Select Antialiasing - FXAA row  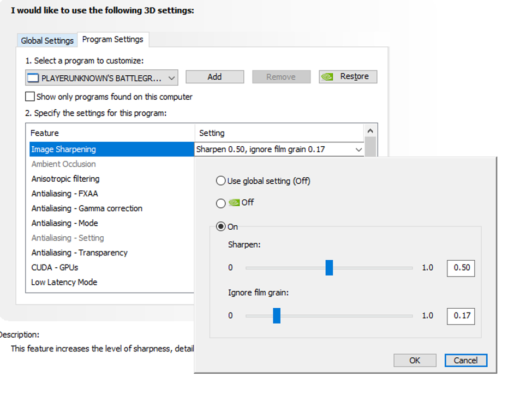click(x=112, y=194)
